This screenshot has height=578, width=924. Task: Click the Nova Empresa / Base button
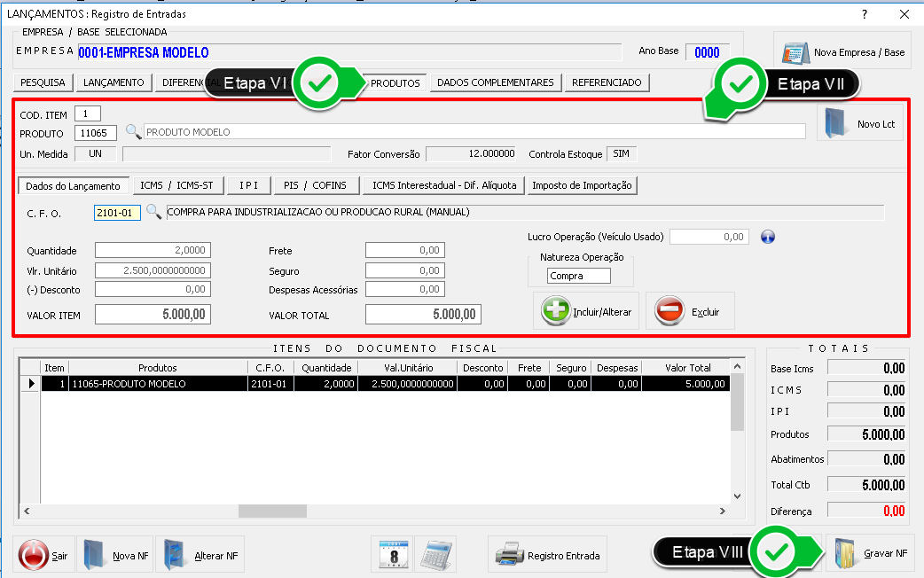pyautogui.click(x=844, y=52)
